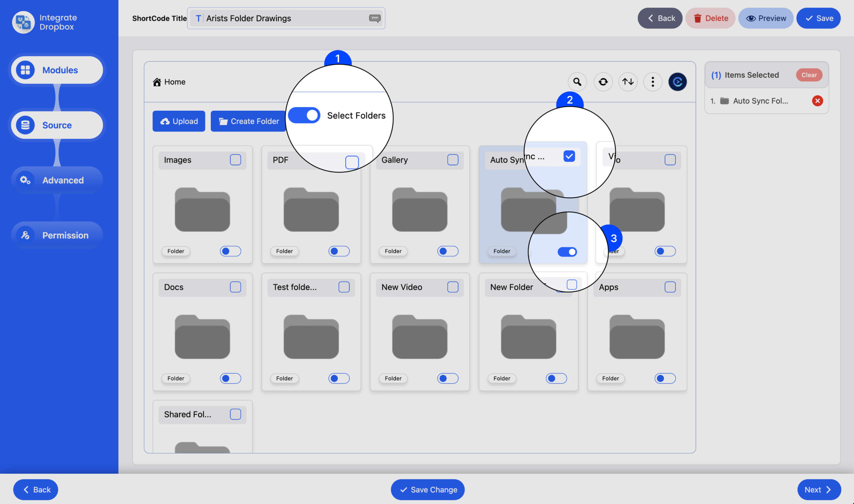Screen dimensions: 854x504
Task: Uncheck the Auto Sync folder checkbox
Action: click(x=569, y=156)
